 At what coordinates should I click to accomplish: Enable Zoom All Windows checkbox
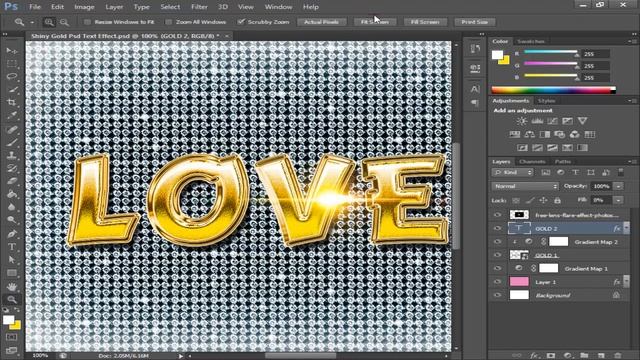pyautogui.click(x=169, y=22)
